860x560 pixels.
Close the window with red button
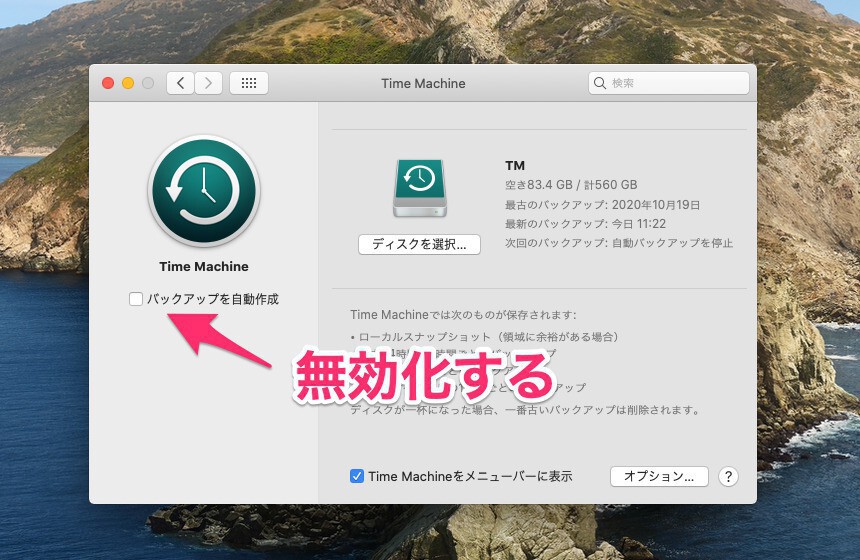(x=108, y=83)
